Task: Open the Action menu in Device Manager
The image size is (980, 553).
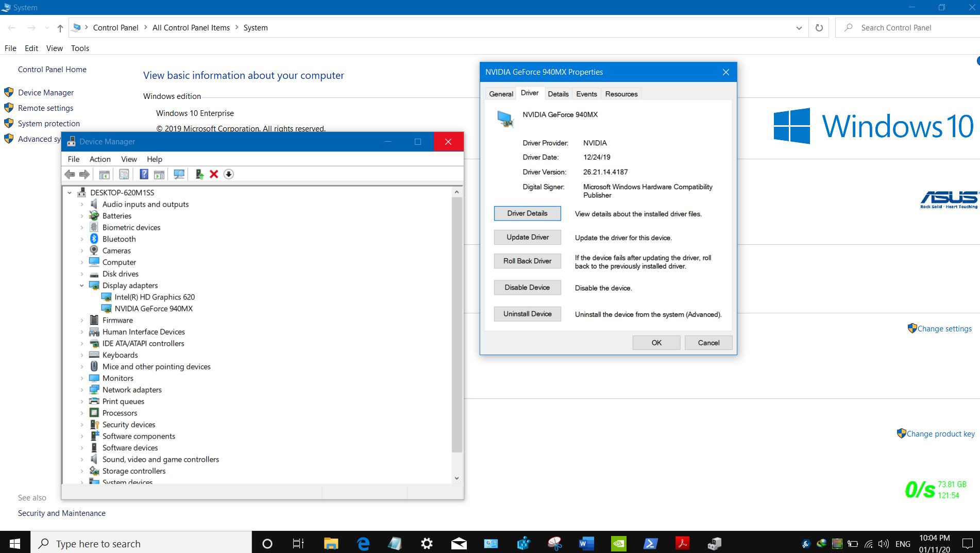Action: 100,159
